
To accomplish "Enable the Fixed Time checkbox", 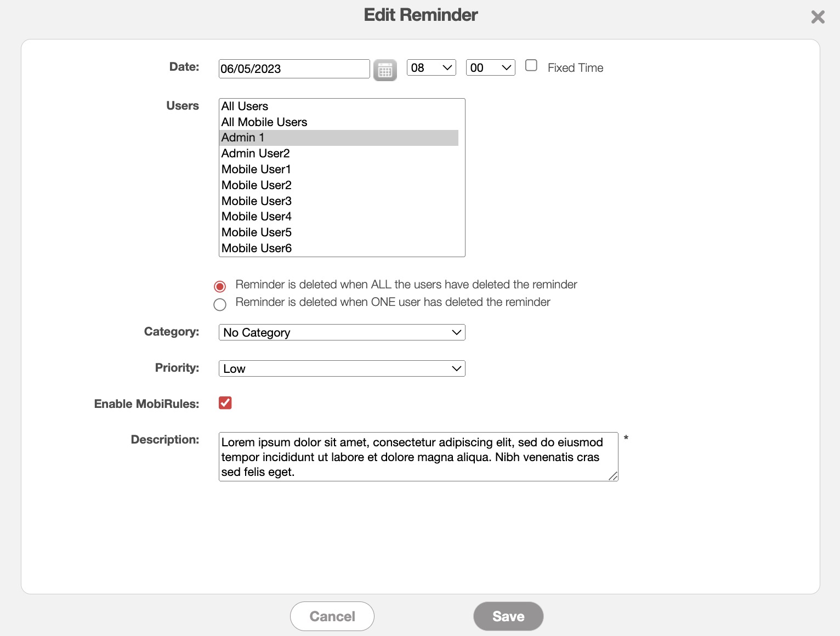I will [531, 66].
